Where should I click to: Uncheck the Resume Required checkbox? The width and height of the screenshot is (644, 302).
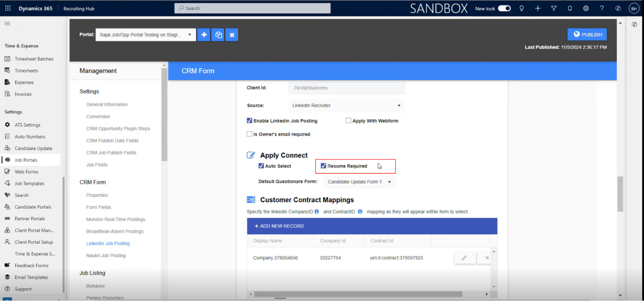point(323,166)
